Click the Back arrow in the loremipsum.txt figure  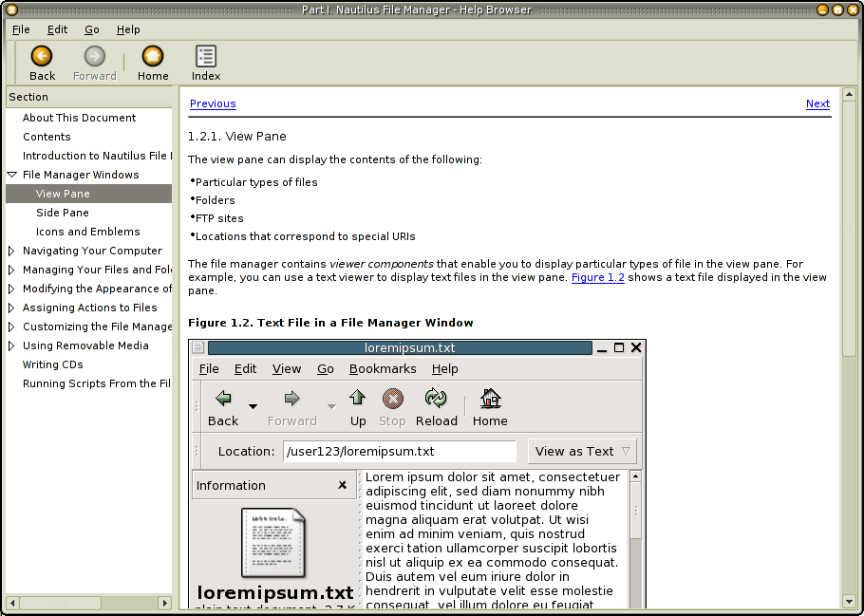coord(223,399)
